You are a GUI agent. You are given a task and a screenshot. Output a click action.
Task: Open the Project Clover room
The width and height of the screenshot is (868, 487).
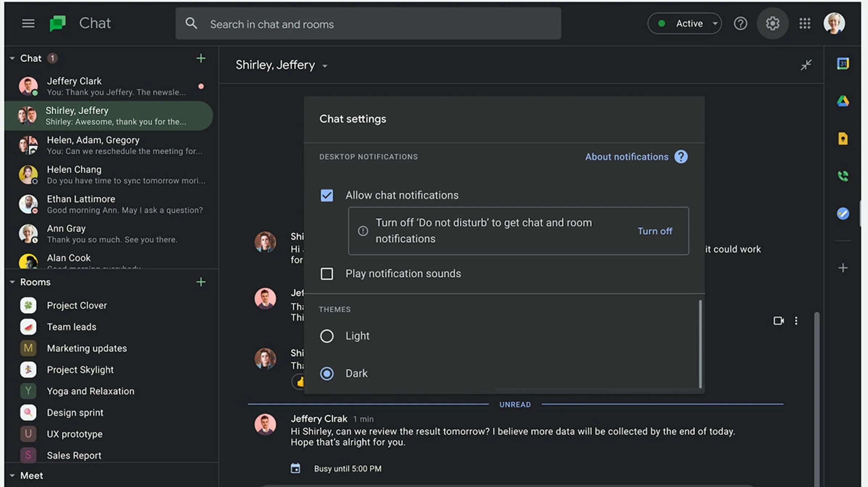77,306
